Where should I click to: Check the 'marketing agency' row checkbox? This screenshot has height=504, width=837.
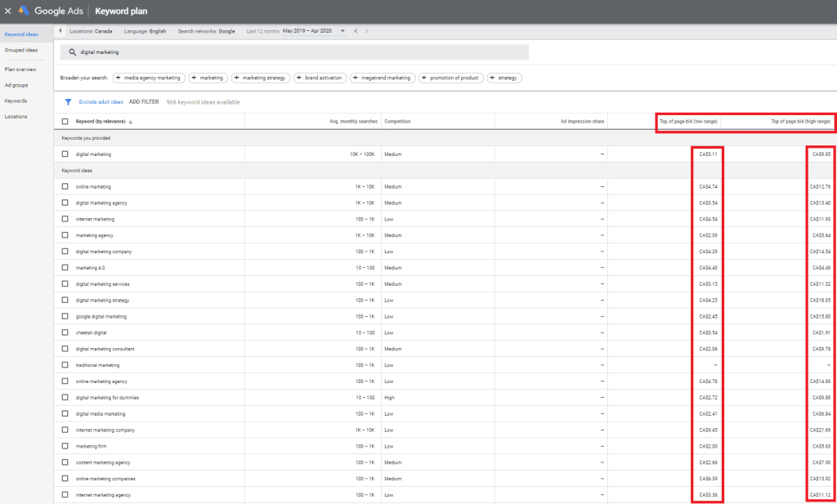[x=65, y=235]
